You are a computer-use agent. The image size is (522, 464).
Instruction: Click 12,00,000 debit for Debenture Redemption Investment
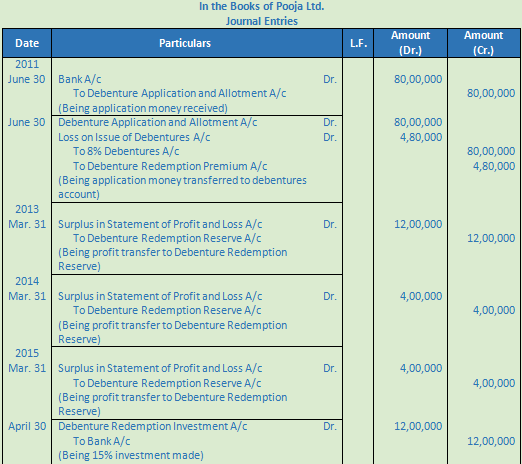pyautogui.click(x=418, y=426)
